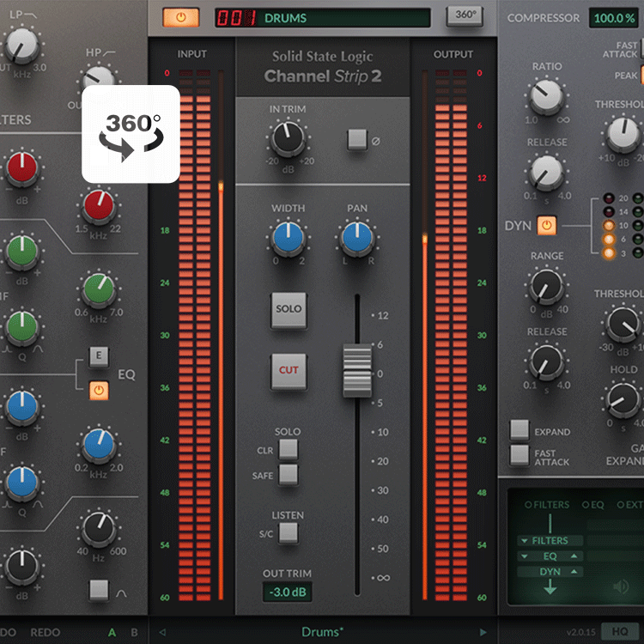The width and height of the screenshot is (644, 644).
Task: Click the v2.0.15 version text
Action: point(580,633)
